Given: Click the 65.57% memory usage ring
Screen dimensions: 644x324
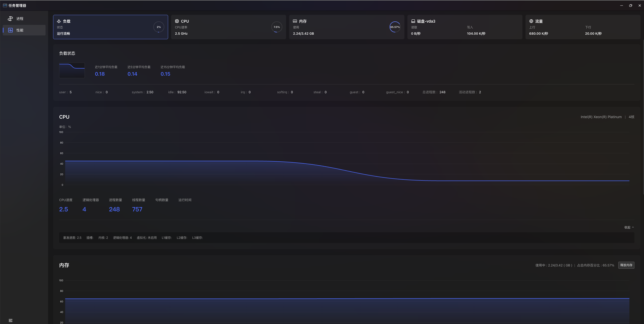Looking at the screenshot, I should [395, 27].
